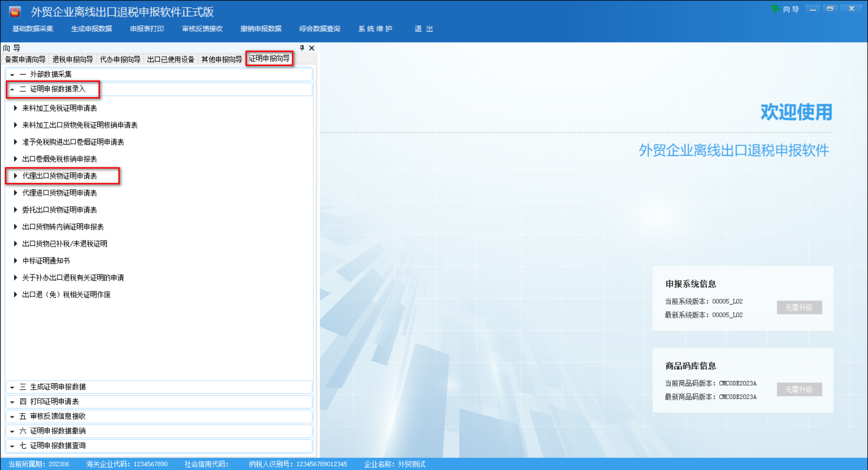This screenshot has height=470, width=868.
Task: Open the 出口已使用设备 tab
Action: point(171,59)
